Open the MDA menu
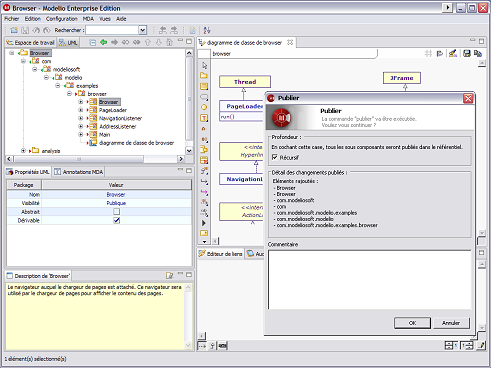Screen dimensions: 491x368 click(x=88, y=19)
